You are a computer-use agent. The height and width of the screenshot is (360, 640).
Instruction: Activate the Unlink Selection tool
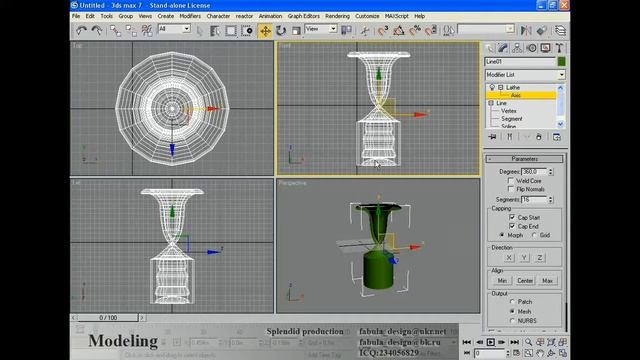(131, 31)
